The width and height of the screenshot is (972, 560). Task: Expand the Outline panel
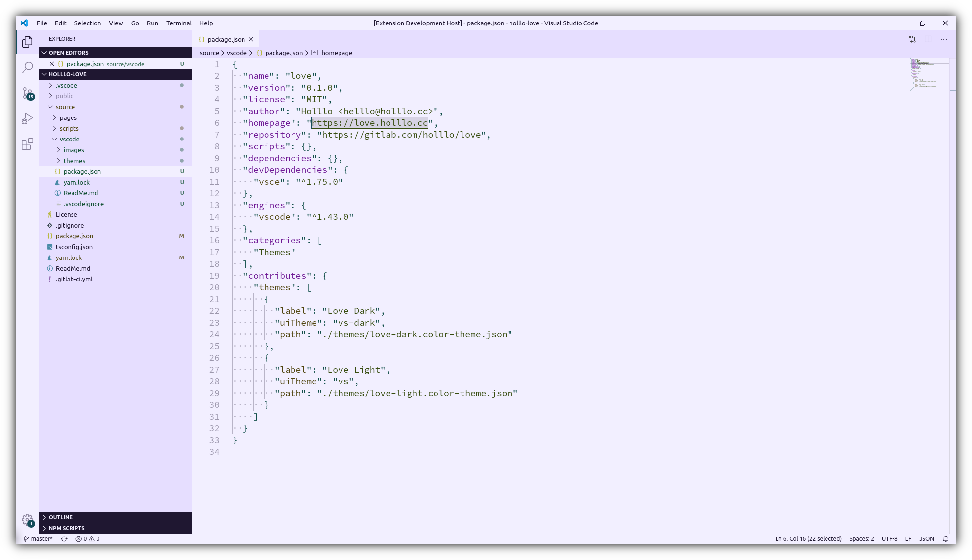[x=116, y=517]
